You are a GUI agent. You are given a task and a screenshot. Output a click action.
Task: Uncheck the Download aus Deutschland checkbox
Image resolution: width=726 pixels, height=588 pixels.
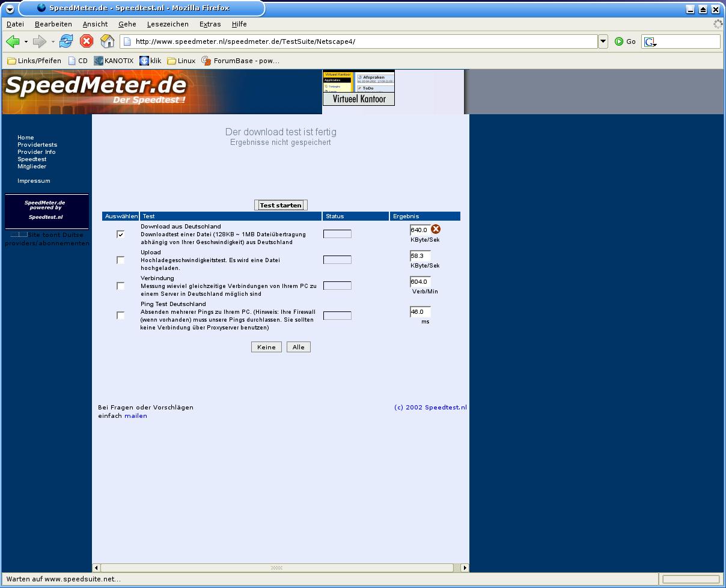(121, 234)
